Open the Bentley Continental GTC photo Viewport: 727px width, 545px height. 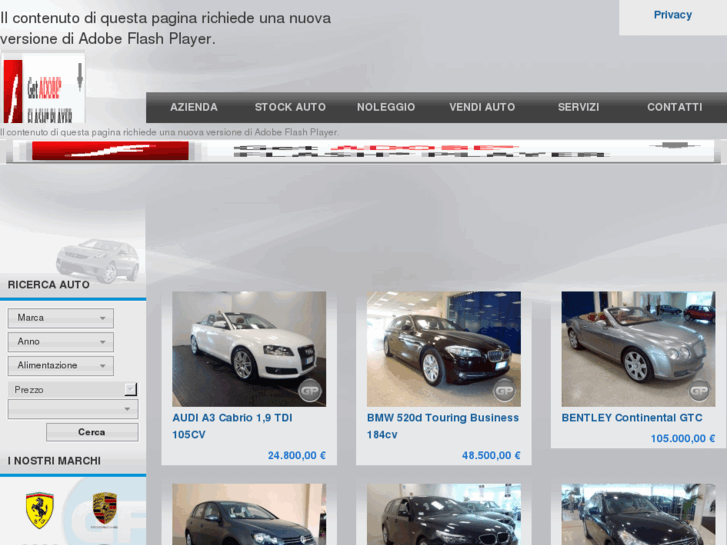tap(638, 349)
